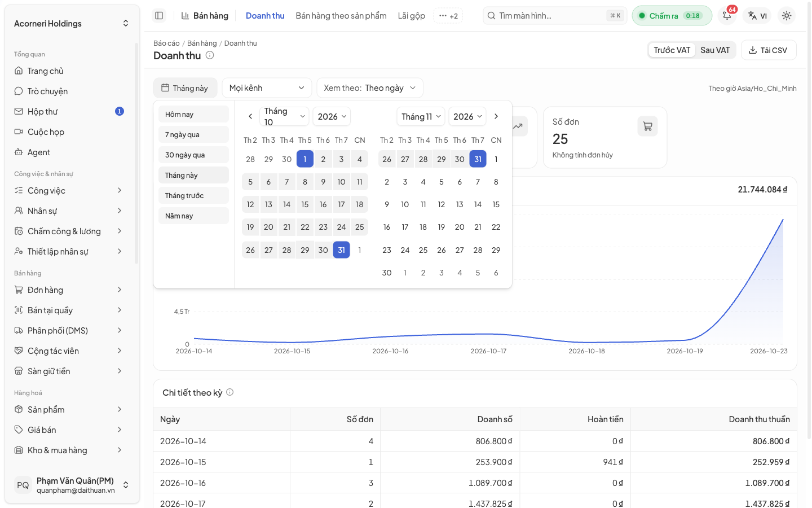The height and width of the screenshot is (508, 812).
Task: Switch to Sau VAT option
Action: 715,50
